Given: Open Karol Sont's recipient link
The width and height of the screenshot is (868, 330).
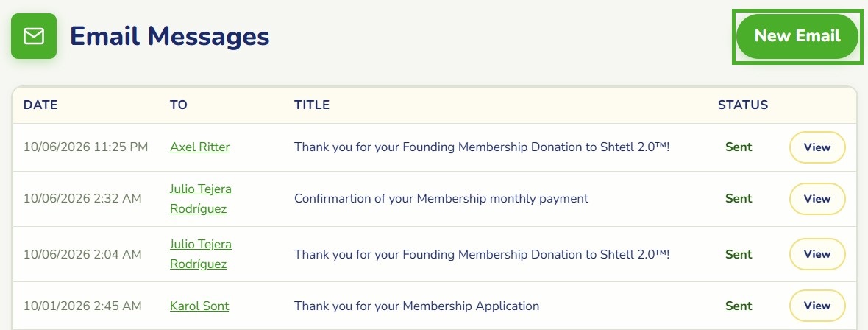Looking at the screenshot, I should [199, 306].
